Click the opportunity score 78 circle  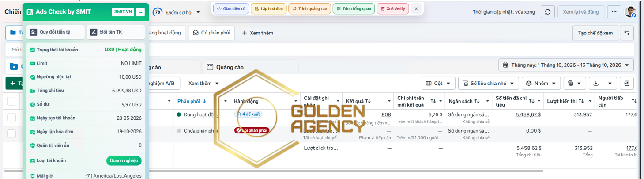click(x=157, y=12)
